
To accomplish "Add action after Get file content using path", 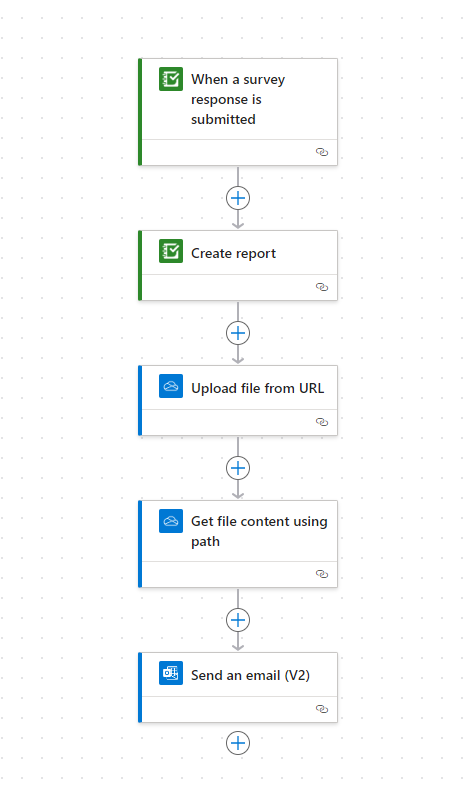I will pos(238,620).
